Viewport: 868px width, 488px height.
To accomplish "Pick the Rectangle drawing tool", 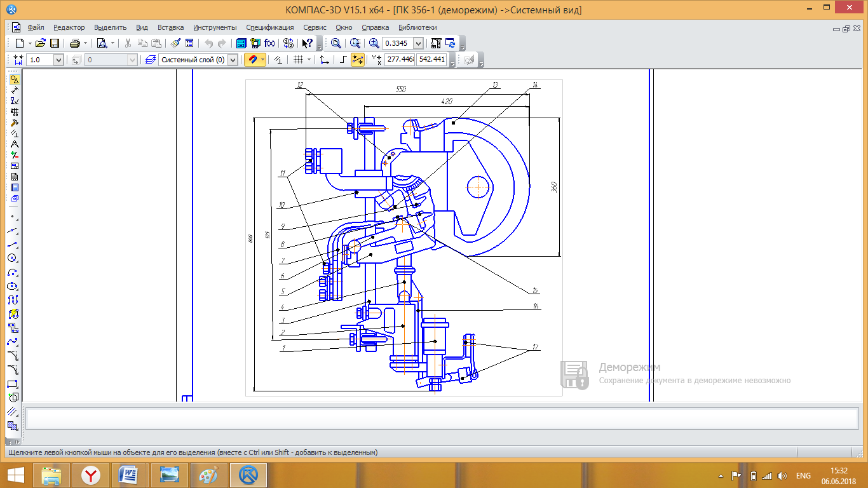I will [x=13, y=383].
